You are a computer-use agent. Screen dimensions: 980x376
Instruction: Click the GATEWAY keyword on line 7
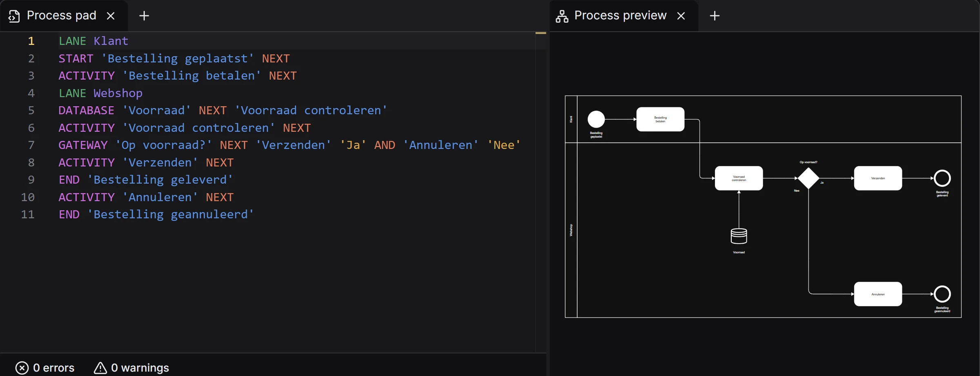(x=83, y=145)
